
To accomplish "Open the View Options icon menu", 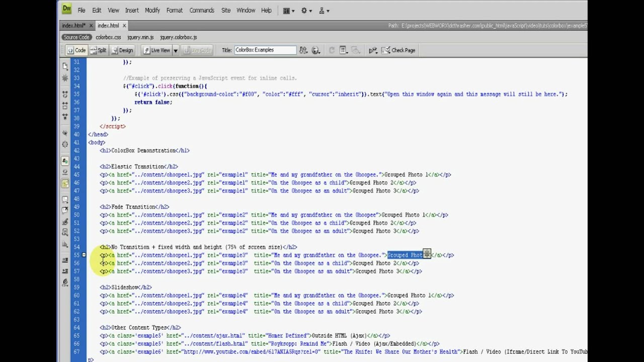I will coord(344,50).
